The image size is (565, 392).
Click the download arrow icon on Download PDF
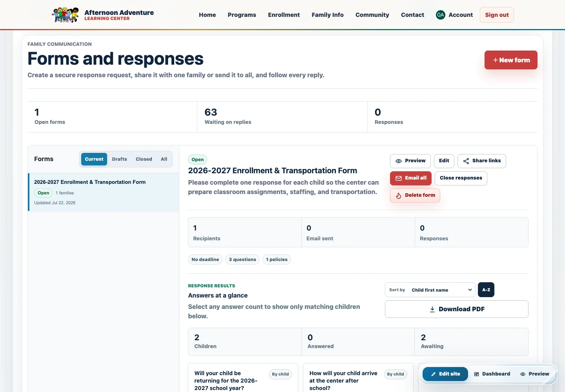coord(432,309)
